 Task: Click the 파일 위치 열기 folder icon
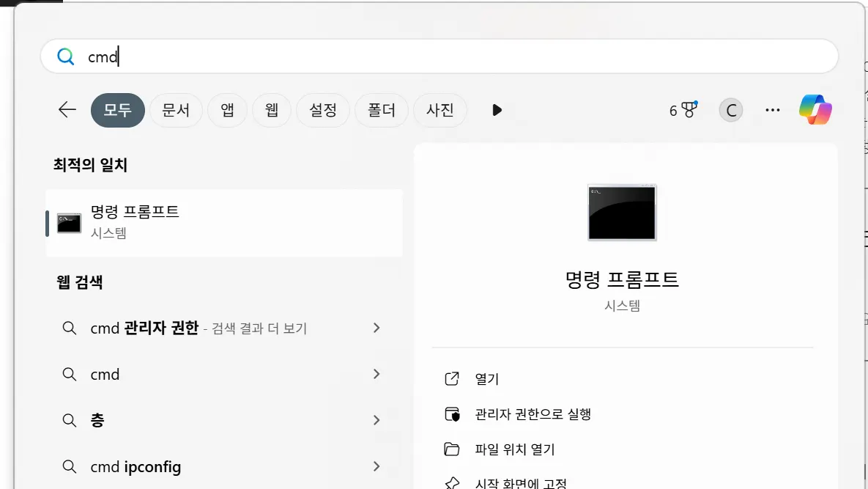pos(452,449)
